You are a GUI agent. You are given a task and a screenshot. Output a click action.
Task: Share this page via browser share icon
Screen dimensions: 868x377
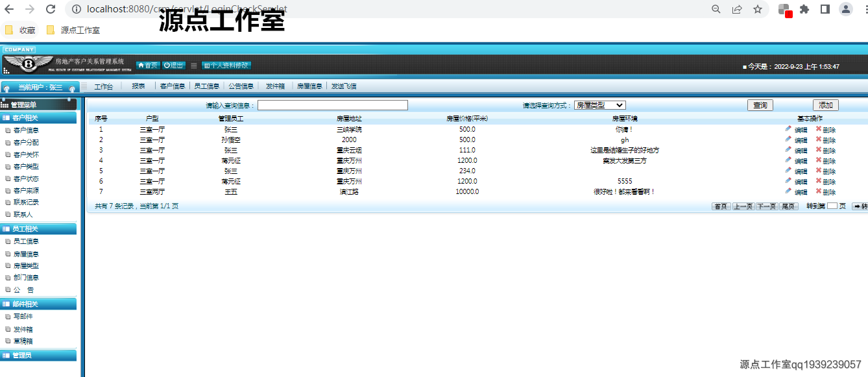(x=737, y=9)
